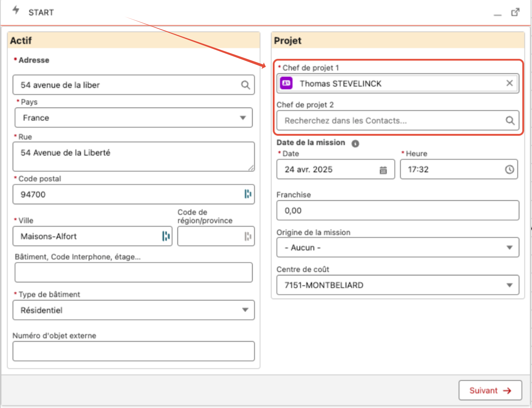Click the lightning bolt START icon
Screen dimensions: 532x408
click(x=16, y=10)
